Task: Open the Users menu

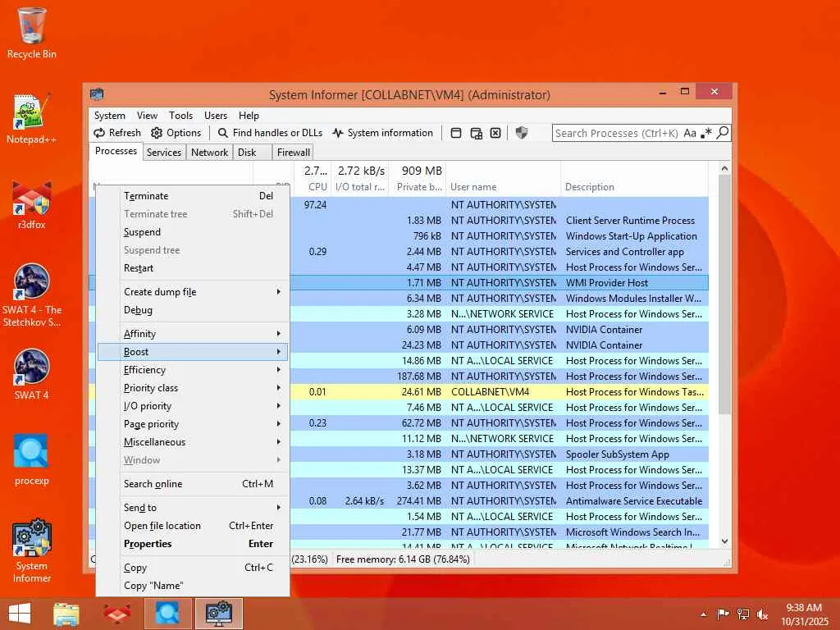Action: (x=216, y=115)
